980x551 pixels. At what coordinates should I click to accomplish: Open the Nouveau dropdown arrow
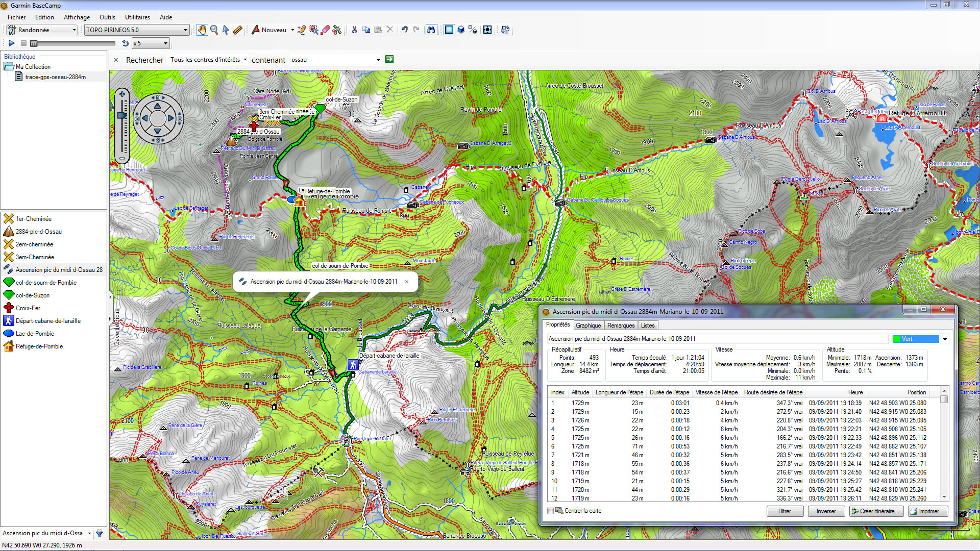[x=292, y=30]
